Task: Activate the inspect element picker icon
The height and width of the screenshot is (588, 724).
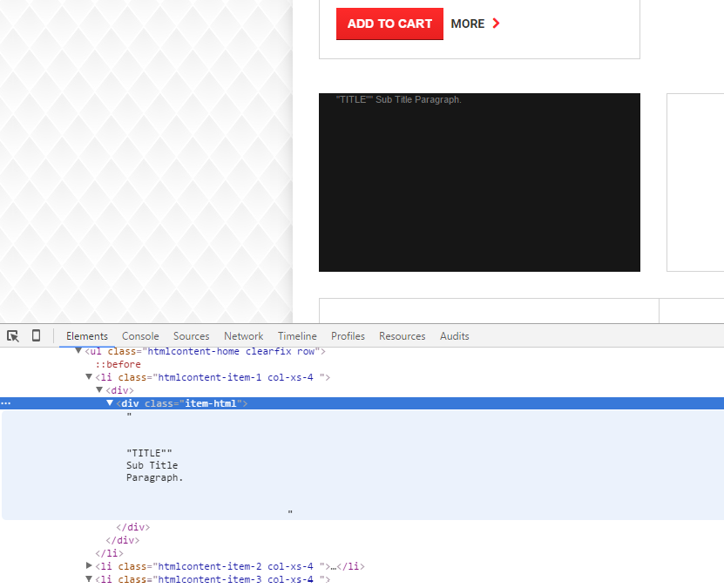Action: coord(13,336)
